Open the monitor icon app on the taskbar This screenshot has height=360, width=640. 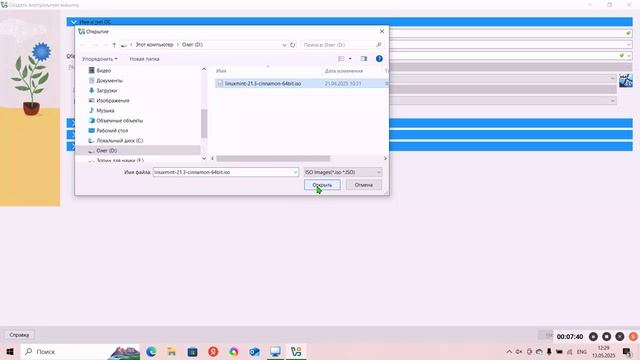(276, 351)
